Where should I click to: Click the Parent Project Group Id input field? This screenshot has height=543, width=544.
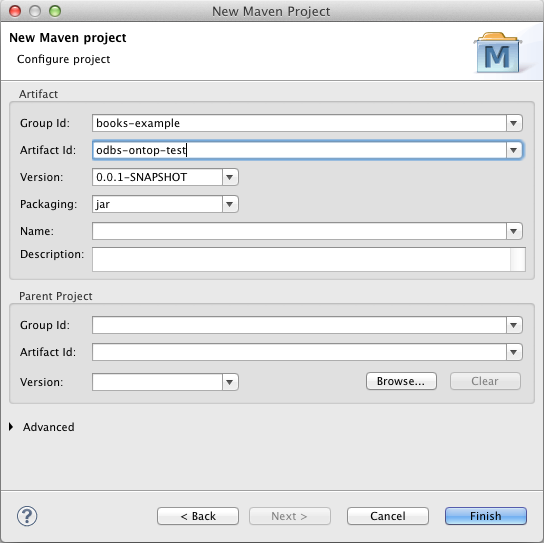pyautogui.click(x=299, y=325)
